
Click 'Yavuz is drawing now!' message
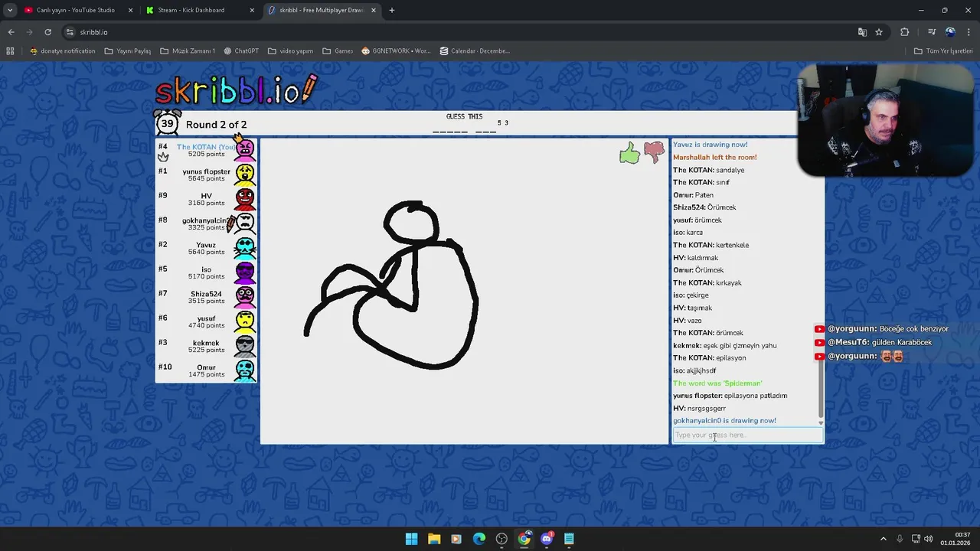pyautogui.click(x=710, y=145)
